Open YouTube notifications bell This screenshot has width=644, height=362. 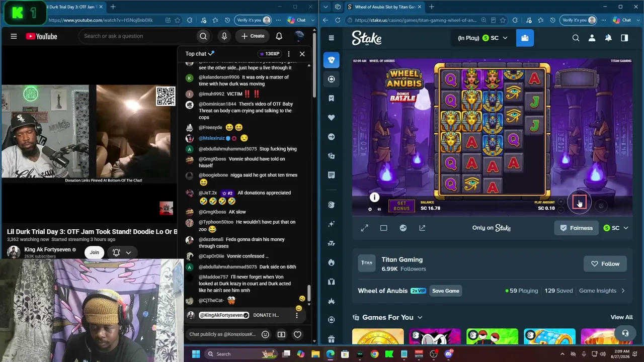pos(279,36)
